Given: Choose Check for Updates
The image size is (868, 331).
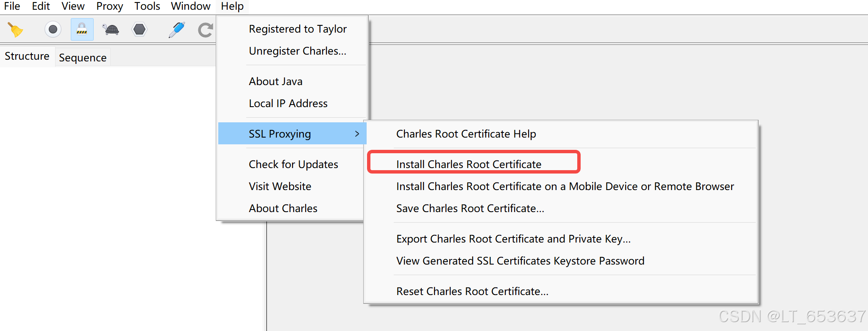Looking at the screenshot, I should [292, 164].
